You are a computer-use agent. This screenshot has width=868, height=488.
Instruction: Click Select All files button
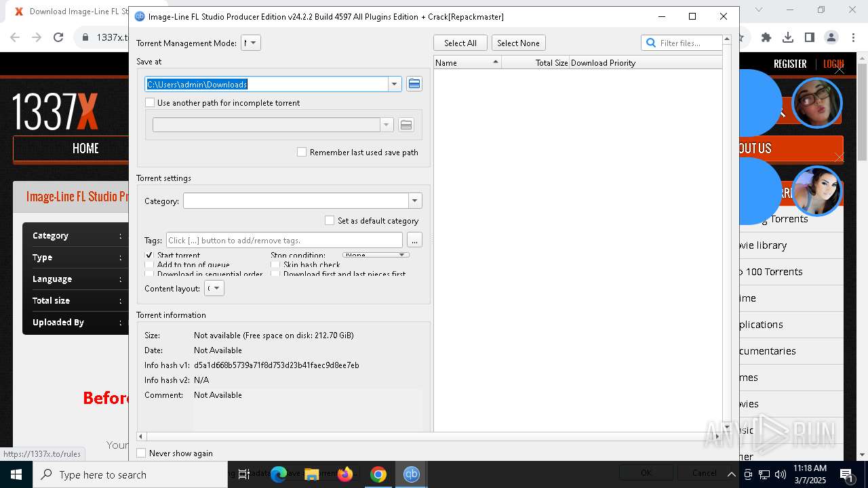tap(460, 43)
